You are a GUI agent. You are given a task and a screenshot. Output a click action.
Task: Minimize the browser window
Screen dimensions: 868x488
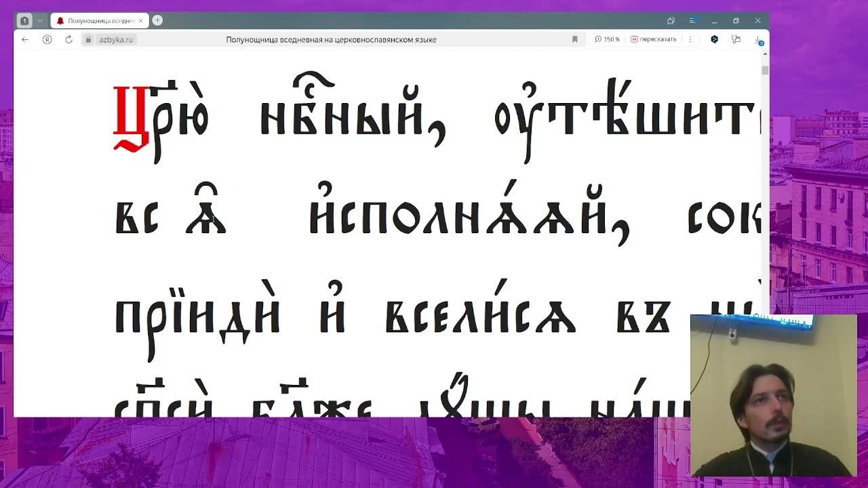(x=714, y=20)
